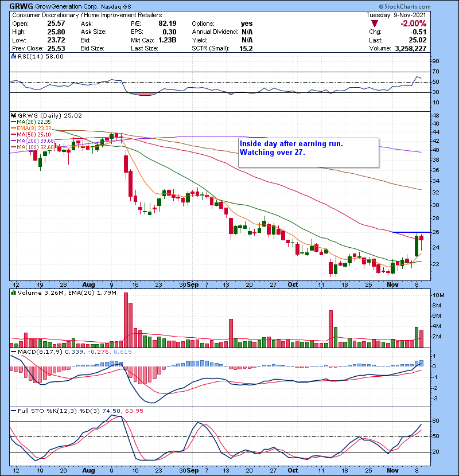
Task: Click the Consumer Discretionary sector text
Action: pos(45,15)
